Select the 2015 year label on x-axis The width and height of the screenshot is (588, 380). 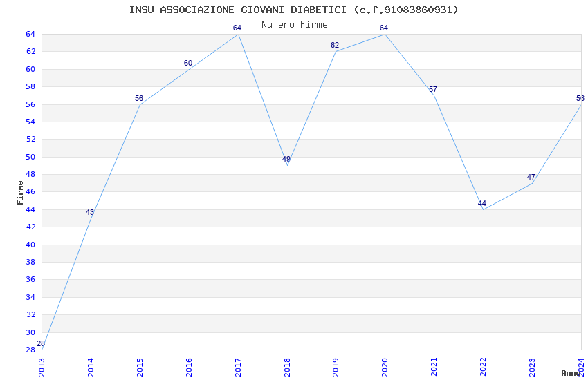click(x=140, y=368)
